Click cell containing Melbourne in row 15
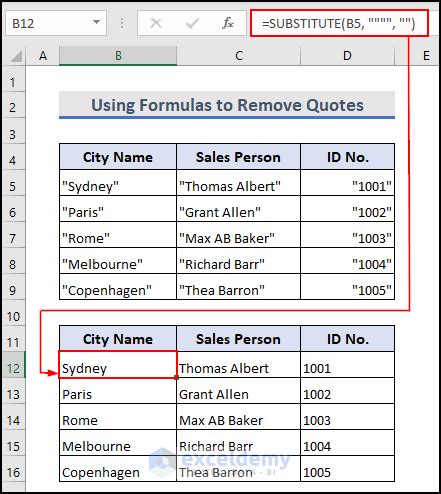441x494 pixels. point(118,443)
